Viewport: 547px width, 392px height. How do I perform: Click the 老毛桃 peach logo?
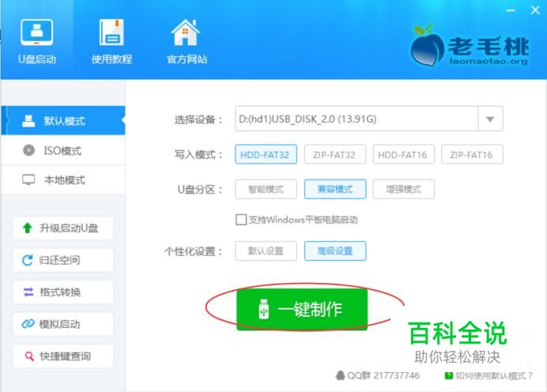[x=428, y=44]
